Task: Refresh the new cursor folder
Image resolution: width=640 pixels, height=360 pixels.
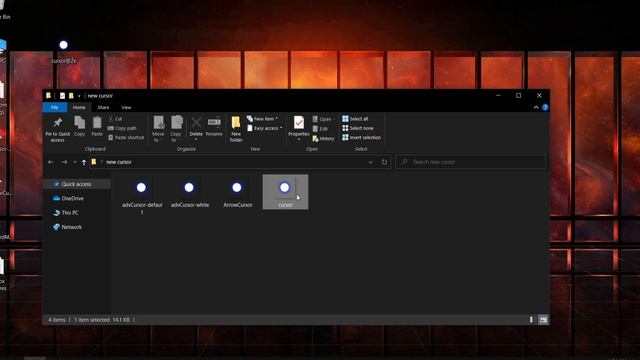Action: coord(384,162)
